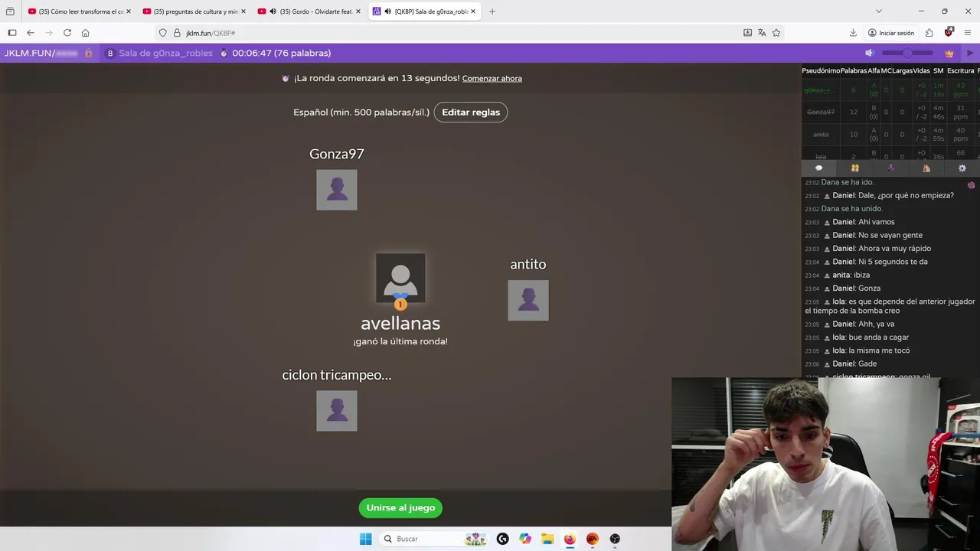This screenshot has height=551, width=980.
Task: Open the joystick game selection tab
Action: [x=890, y=168]
